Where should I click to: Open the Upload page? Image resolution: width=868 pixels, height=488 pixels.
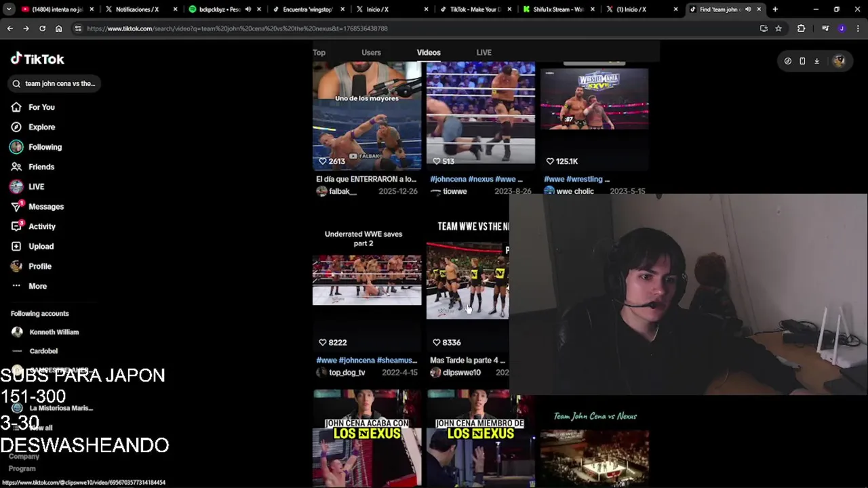click(x=32, y=246)
